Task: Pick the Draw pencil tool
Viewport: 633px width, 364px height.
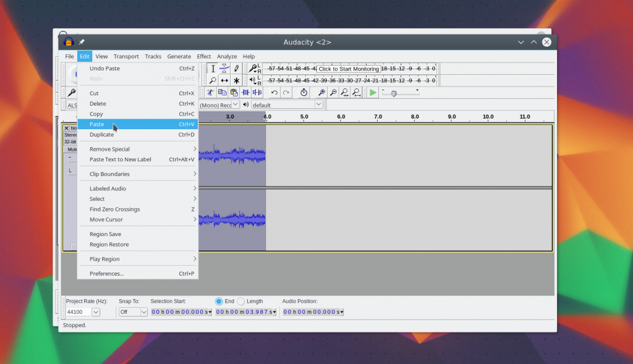Action: click(x=236, y=69)
